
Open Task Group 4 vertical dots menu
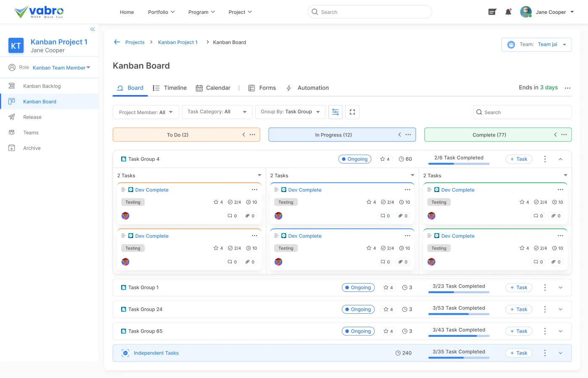tap(545, 159)
